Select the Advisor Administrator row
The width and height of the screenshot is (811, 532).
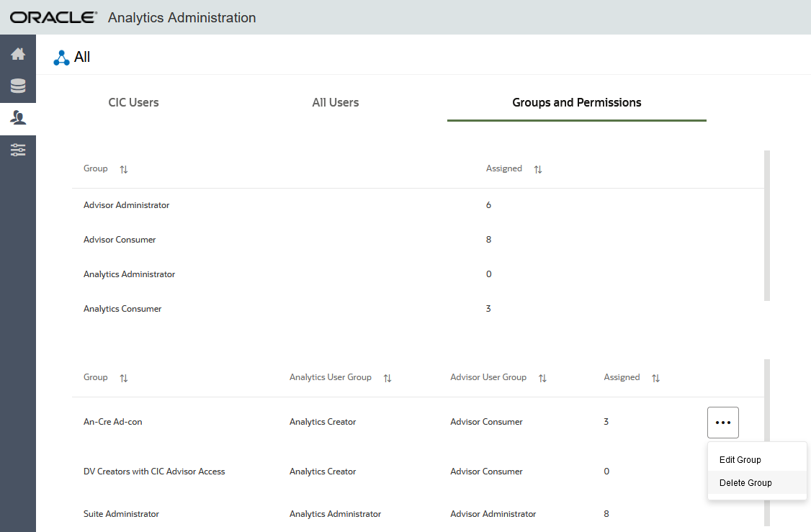click(418, 205)
